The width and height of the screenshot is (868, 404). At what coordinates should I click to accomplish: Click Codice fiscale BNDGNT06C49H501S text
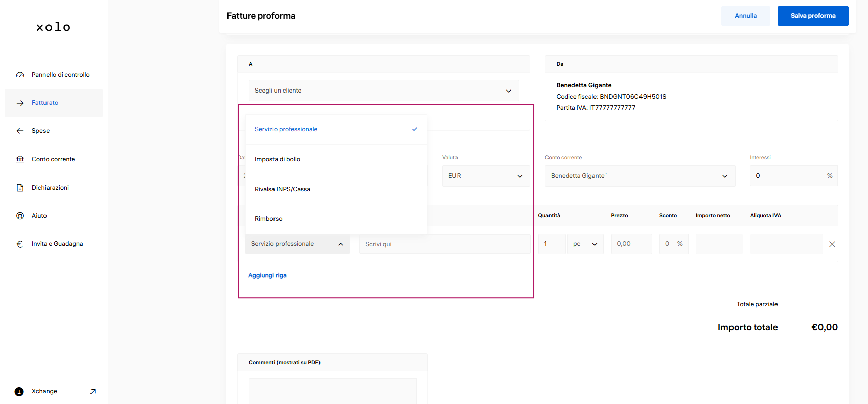point(611,97)
